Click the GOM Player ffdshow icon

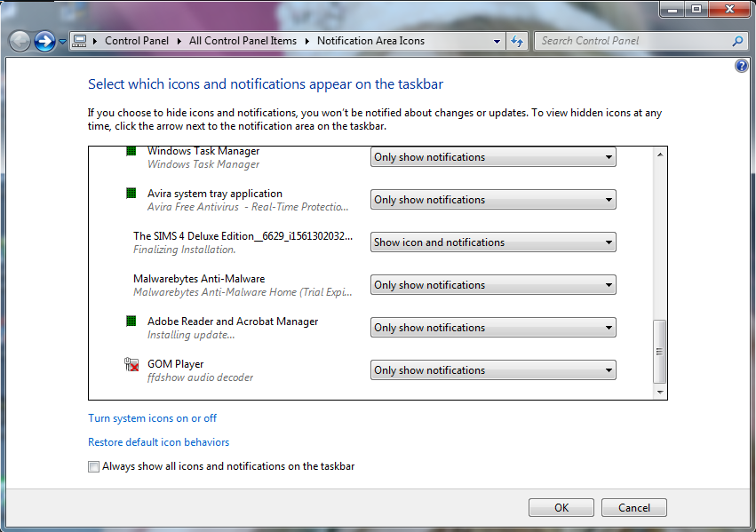[131, 364]
